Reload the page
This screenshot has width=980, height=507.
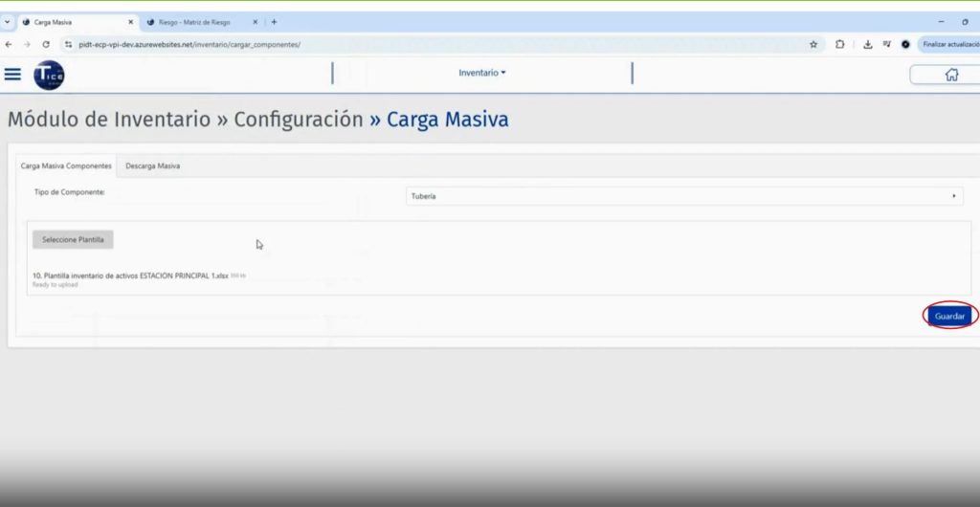click(45, 44)
